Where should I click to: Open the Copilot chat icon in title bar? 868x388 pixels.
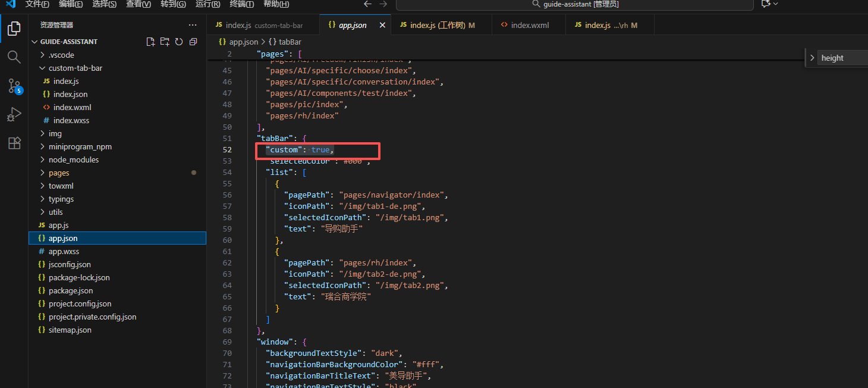(766, 4)
